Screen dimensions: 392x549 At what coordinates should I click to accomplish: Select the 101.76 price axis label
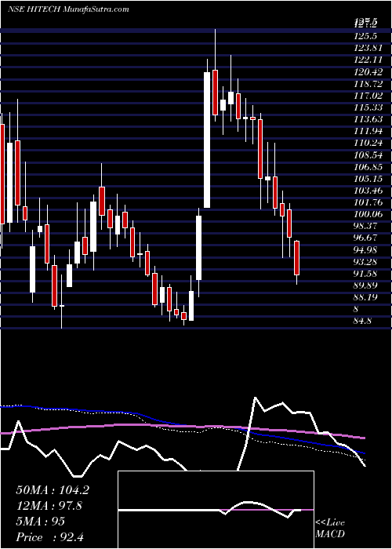point(368,202)
